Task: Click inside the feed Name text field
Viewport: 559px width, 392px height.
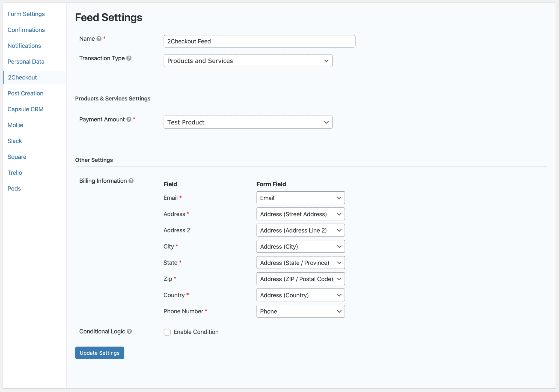Action: coord(259,41)
